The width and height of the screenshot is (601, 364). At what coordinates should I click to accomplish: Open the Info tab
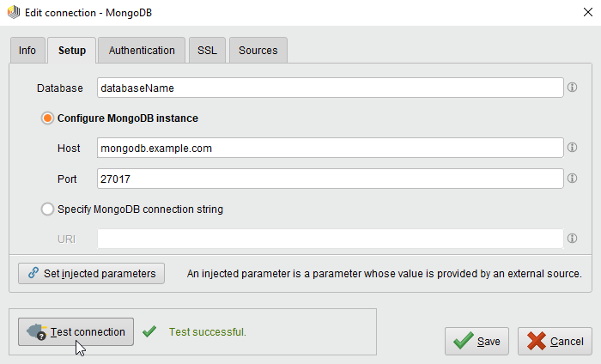tap(27, 51)
